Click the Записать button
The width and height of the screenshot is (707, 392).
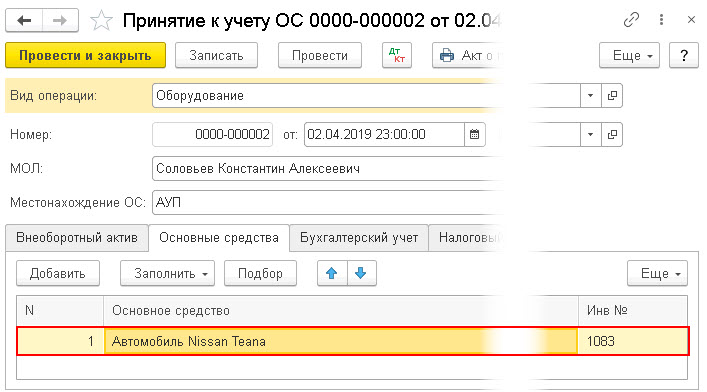click(x=216, y=55)
